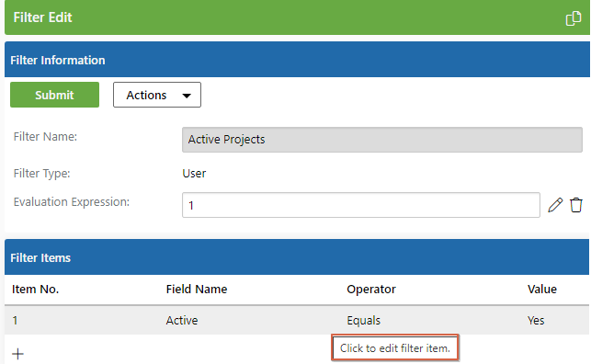Image resolution: width=591 pixels, height=364 pixels.
Task: Click the Filter Information section header
Action: 297,60
